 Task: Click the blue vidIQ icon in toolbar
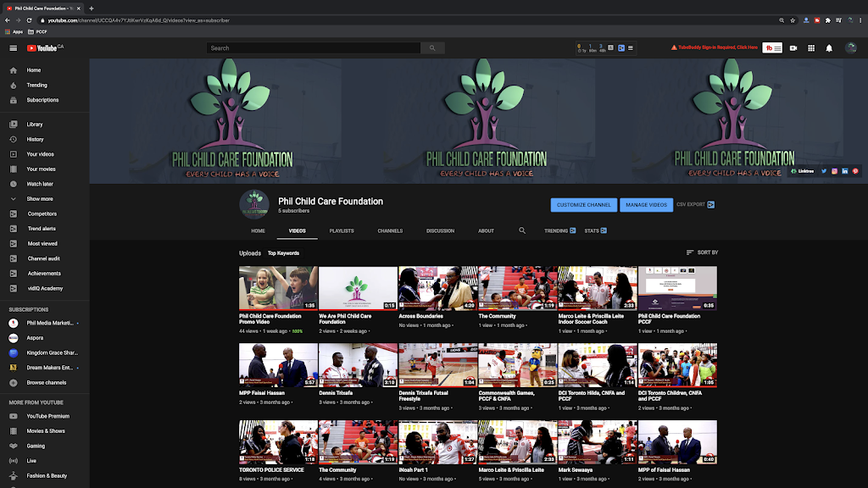(621, 48)
